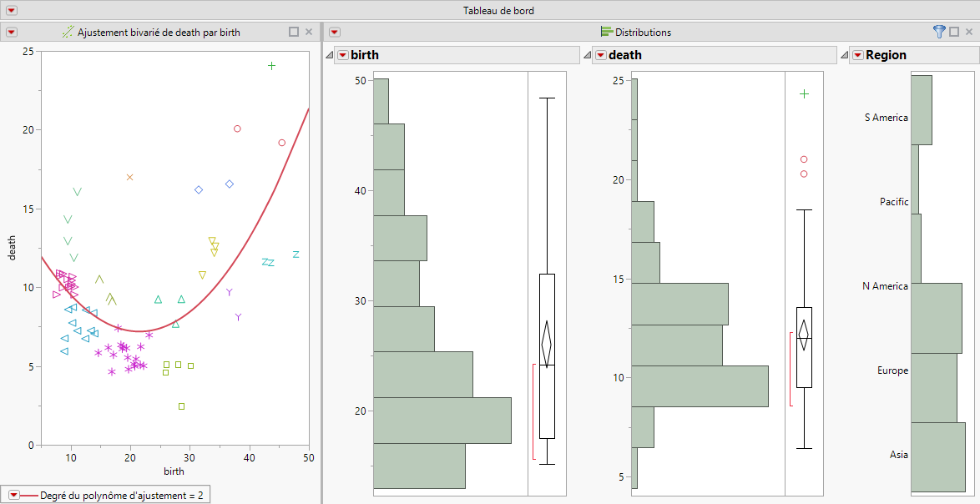Click the red shortest-half bracket beside death boxplot

(x=791, y=369)
